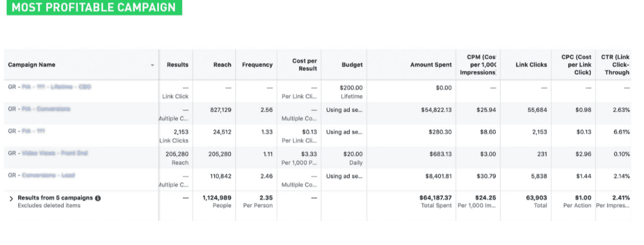Select the $20.00 Daily budget cell
The image size is (644, 245).
pyautogui.click(x=353, y=158)
